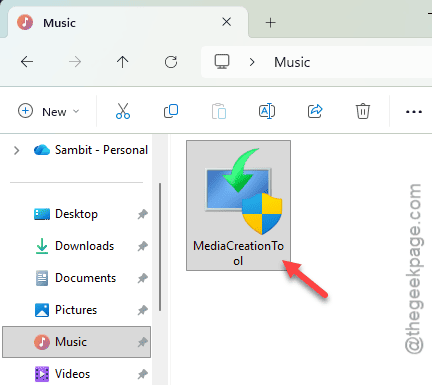Select the Music tab title
The image size is (432, 385).
click(59, 23)
